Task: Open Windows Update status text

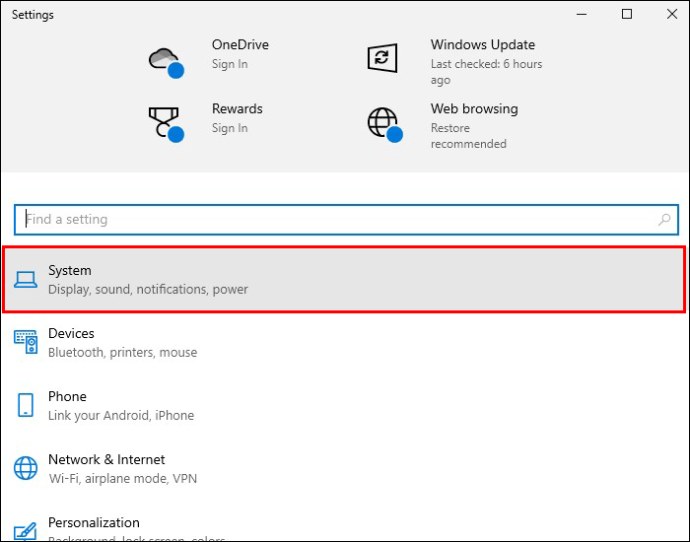Action: click(x=486, y=72)
